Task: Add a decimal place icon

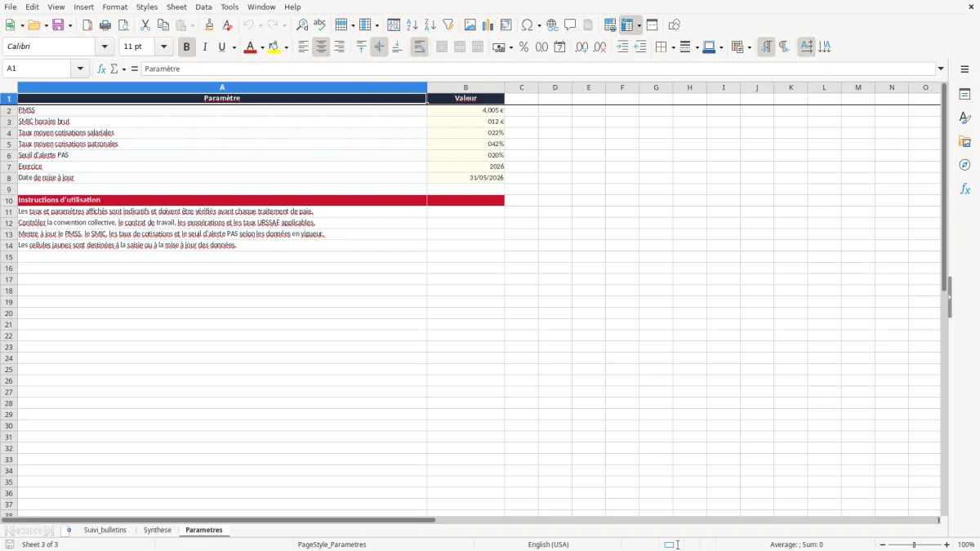Action: [x=581, y=47]
